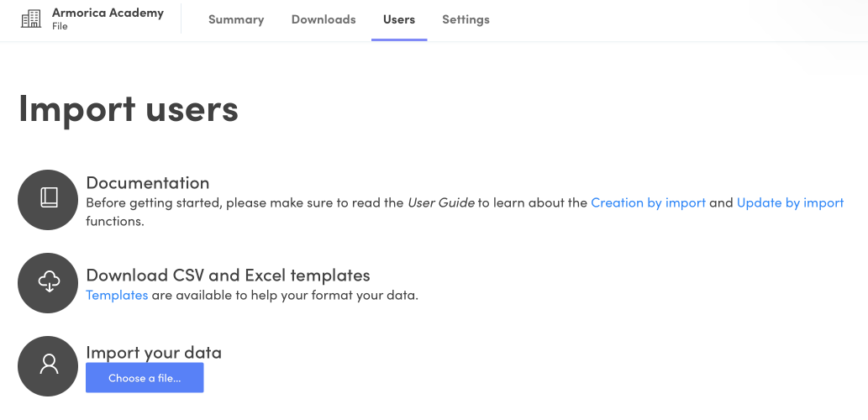Click the Download CSV and Excel templates heading
The width and height of the screenshot is (868, 420).
pyautogui.click(x=228, y=275)
